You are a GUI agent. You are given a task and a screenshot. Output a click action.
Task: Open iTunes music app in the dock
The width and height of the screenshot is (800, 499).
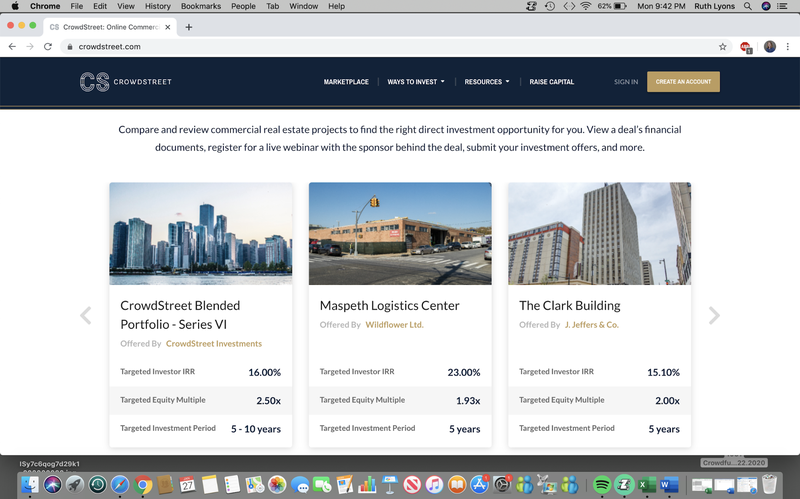[434, 484]
